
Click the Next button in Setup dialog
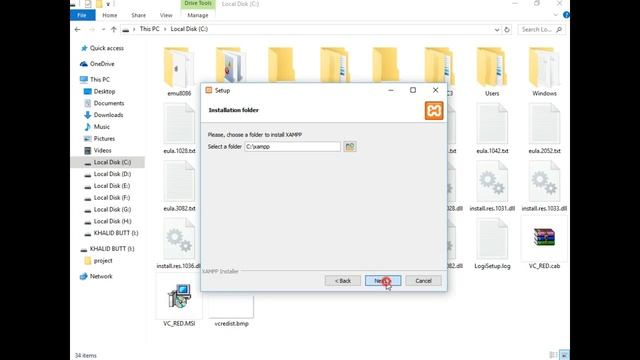click(382, 281)
